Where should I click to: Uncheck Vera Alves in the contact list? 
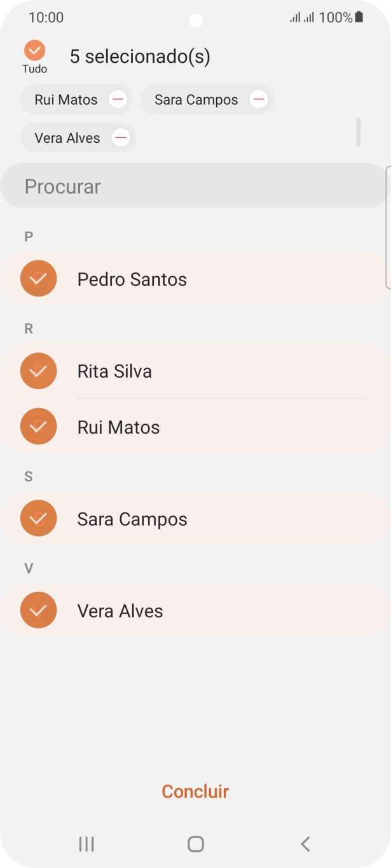38,610
